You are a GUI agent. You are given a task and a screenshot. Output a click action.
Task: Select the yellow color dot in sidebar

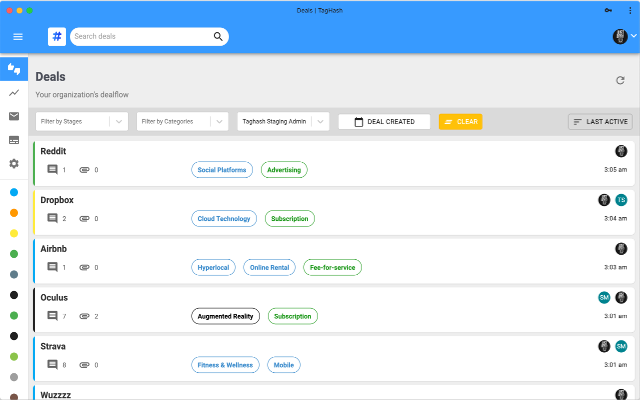(x=14, y=233)
